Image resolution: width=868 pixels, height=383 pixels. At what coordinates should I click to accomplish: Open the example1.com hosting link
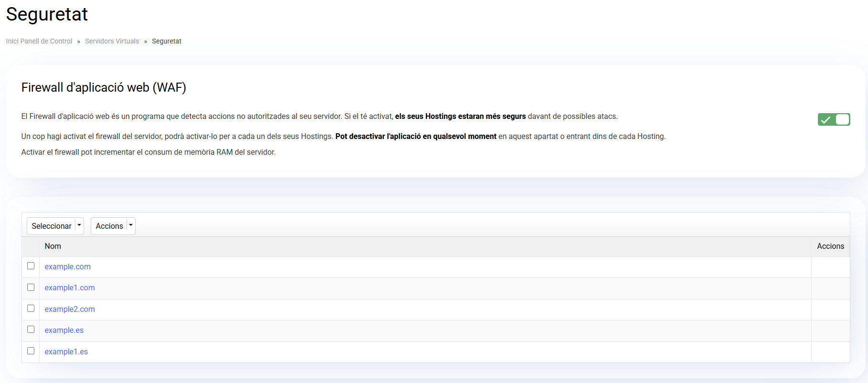(x=70, y=287)
